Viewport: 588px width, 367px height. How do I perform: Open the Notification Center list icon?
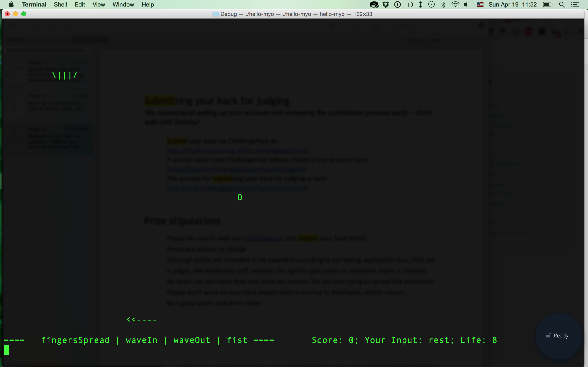tap(575, 5)
